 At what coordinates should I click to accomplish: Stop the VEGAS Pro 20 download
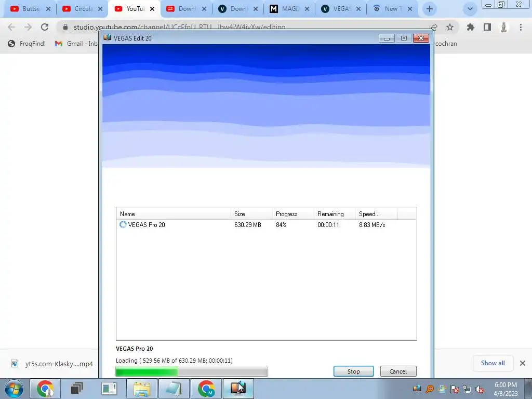tap(353, 371)
